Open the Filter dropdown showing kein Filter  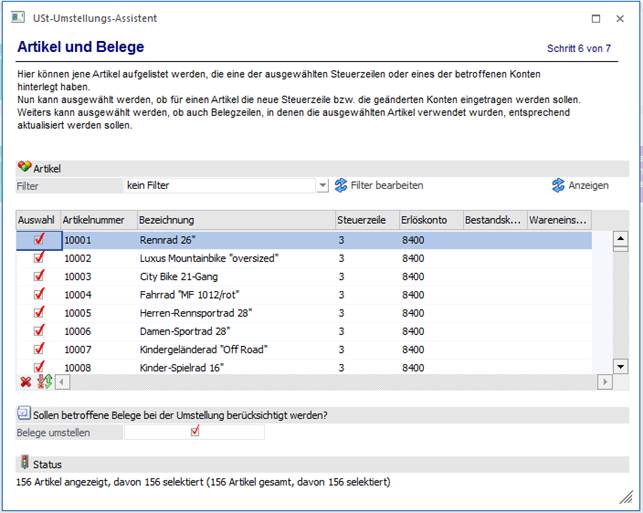[322, 185]
